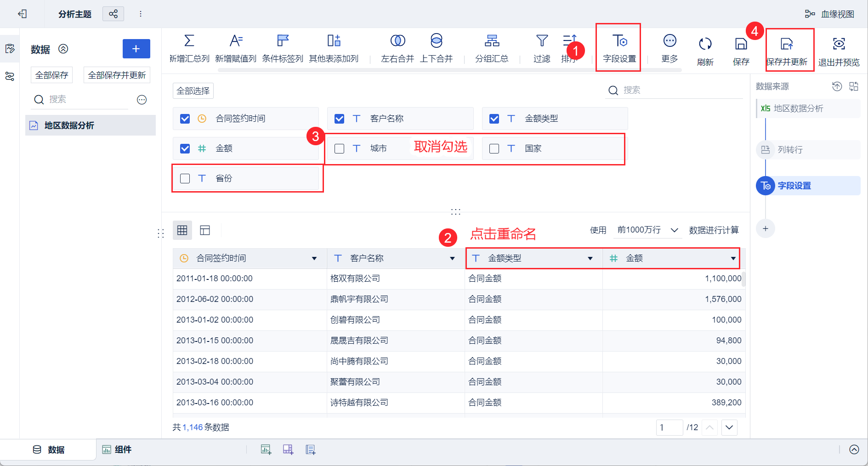
Task: Click 左右合并 join icon
Action: [398, 40]
